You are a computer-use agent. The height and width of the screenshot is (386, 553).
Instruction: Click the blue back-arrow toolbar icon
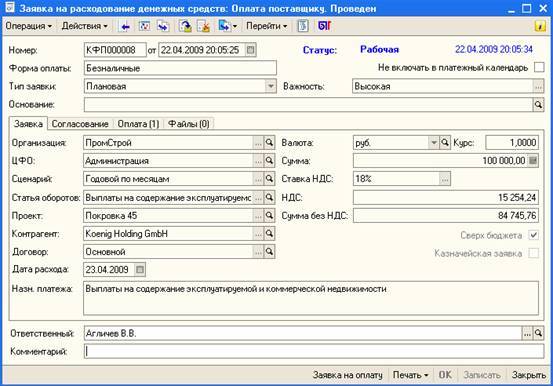coord(125,26)
